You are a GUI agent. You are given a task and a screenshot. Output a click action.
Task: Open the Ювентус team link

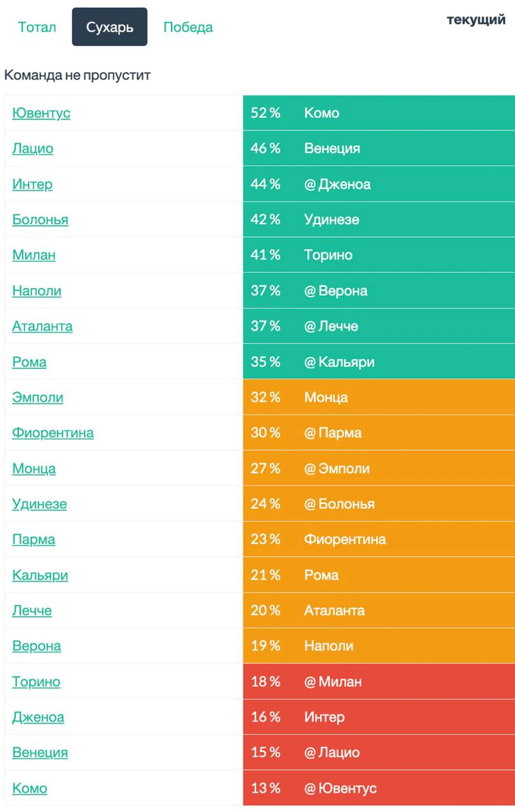[x=41, y=113]
